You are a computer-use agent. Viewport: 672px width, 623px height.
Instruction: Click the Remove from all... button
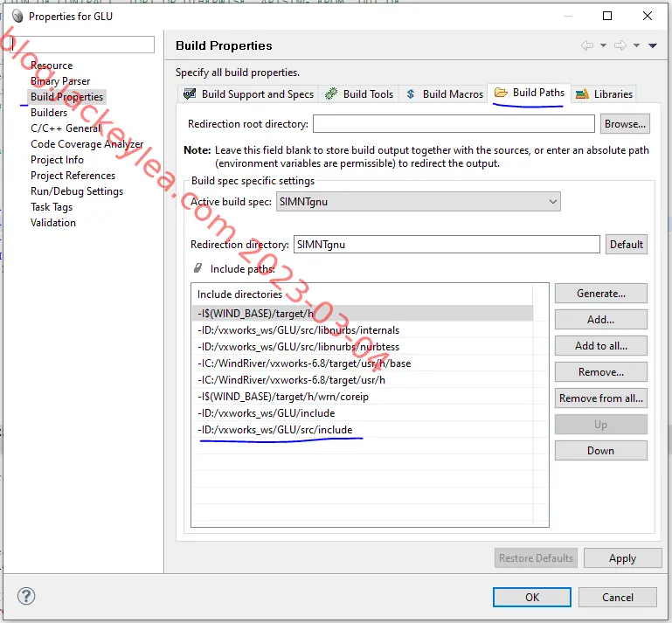[601, 398]
